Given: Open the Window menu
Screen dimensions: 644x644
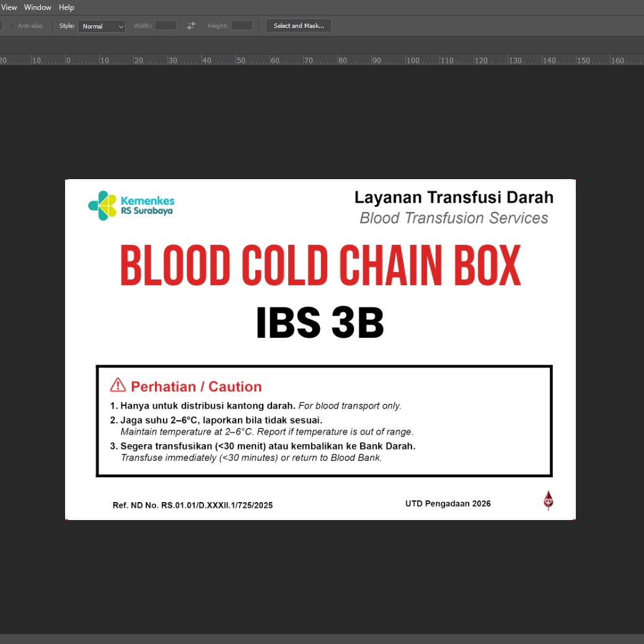Looking at the screenshot, I should tap(38, 7).
